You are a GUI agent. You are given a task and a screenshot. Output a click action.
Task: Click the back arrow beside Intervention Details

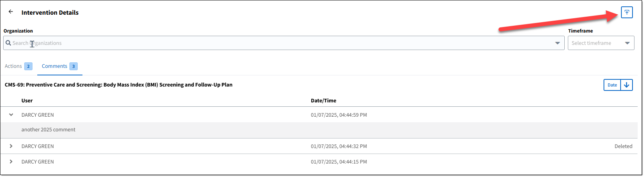11,12
